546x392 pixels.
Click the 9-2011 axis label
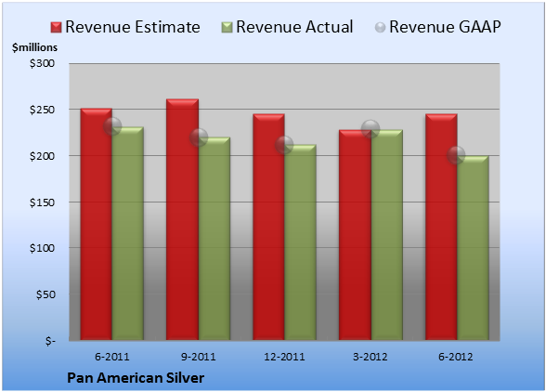click(x=199, y=357)
